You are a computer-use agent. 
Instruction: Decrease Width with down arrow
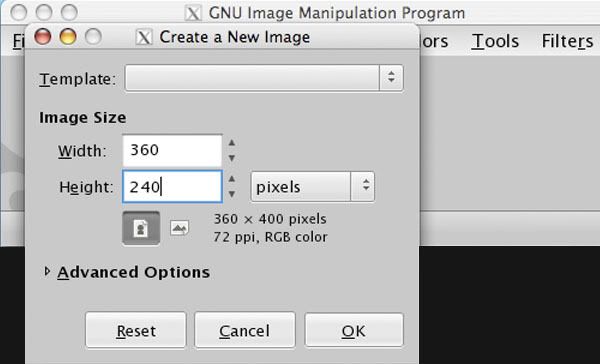(x=232, y=158)
